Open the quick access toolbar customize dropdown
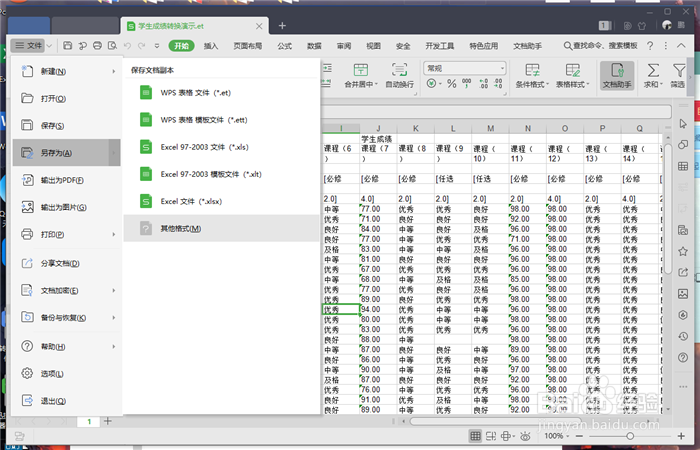The width and height of the screenshot is (700, 450). tap(157, 46)
